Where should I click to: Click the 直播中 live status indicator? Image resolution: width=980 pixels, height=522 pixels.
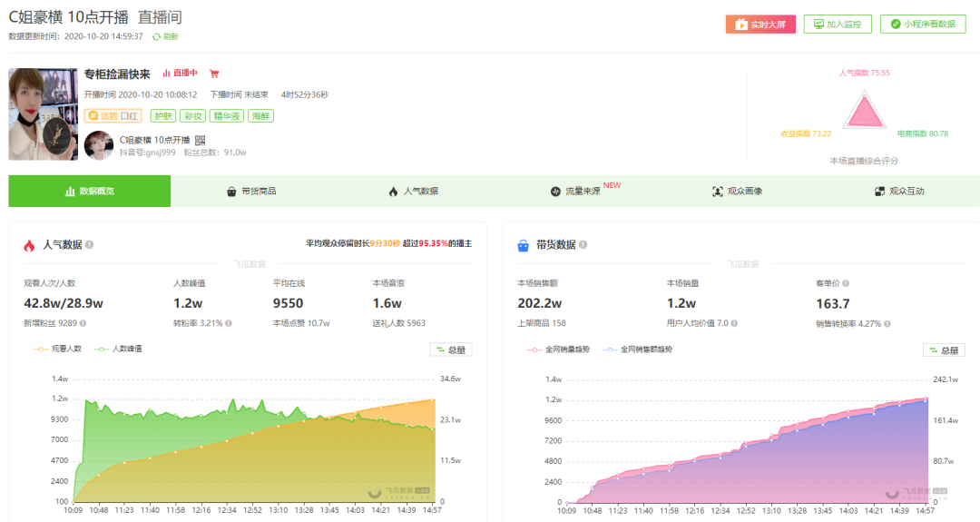coord(180,74)
